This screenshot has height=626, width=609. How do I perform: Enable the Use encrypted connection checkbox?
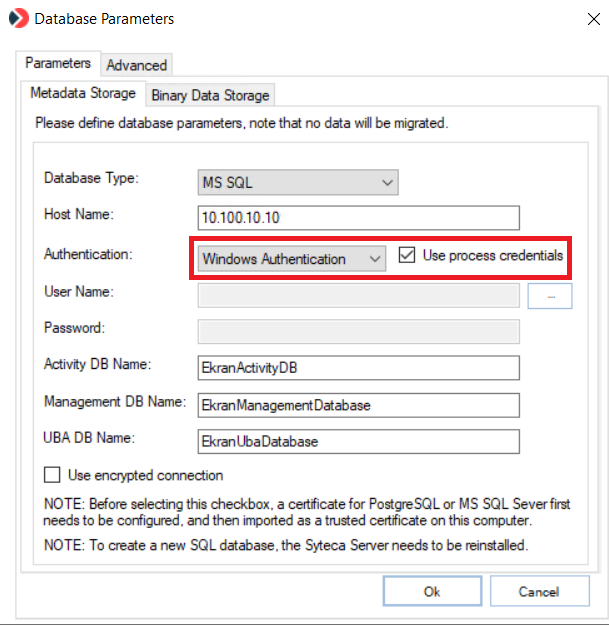52,475
